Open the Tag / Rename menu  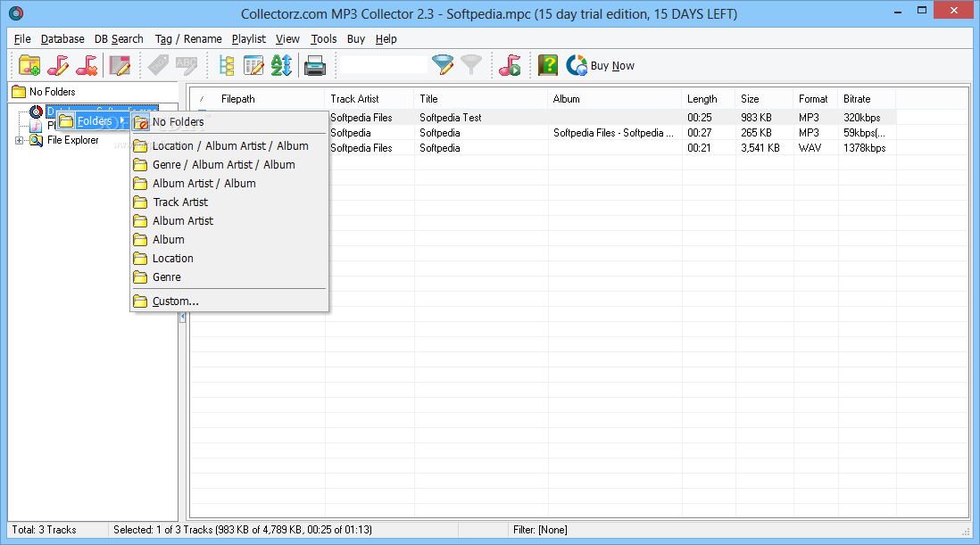click(x=188, y=38)
